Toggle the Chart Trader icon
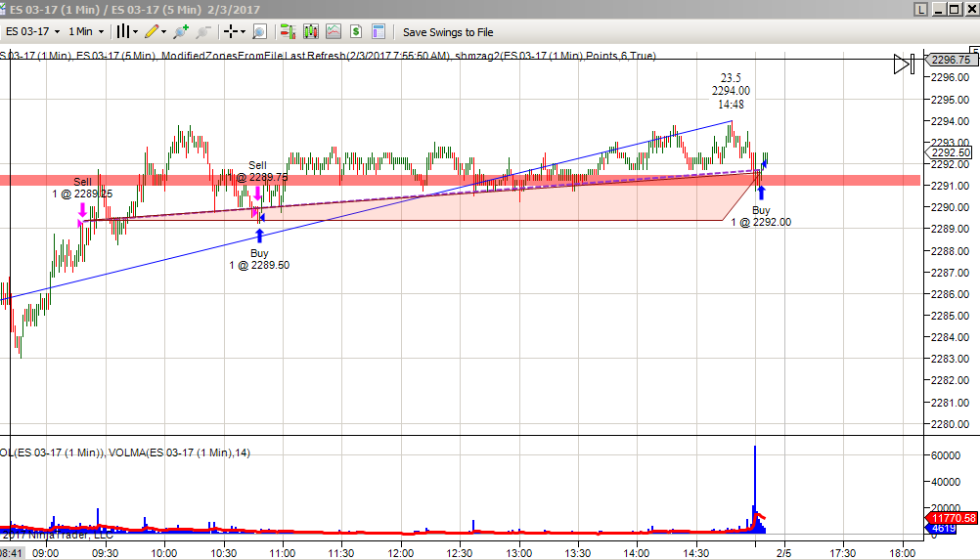Image resolution: width=980 pixels, height=560 pixels. pyautogui.click(x=288, y=31)
